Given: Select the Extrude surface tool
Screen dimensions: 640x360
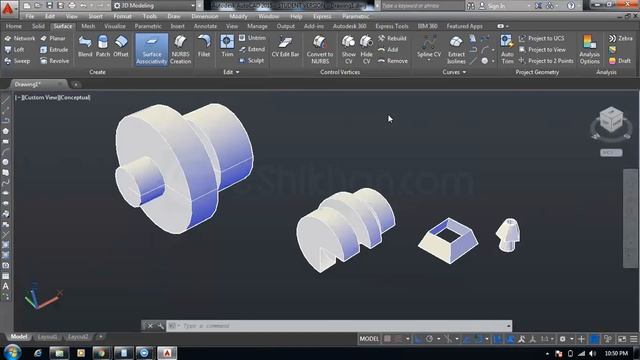Looking at the screenshot, I should click(x=54, y=49).
